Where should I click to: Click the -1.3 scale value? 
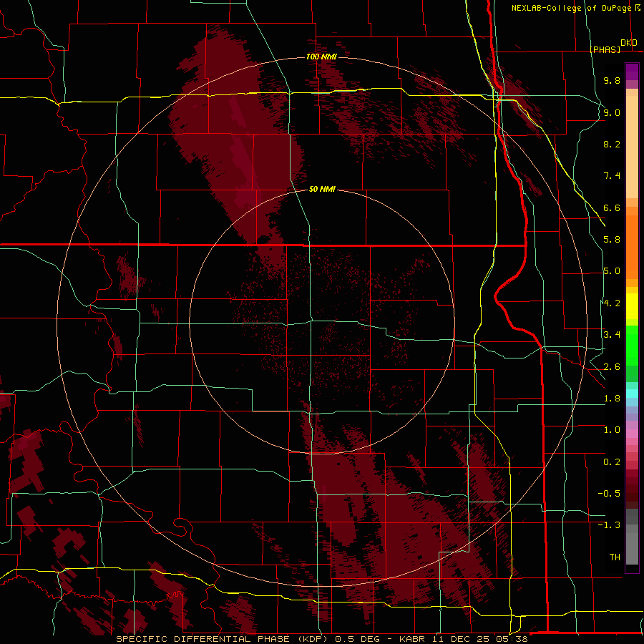point(609,525)
